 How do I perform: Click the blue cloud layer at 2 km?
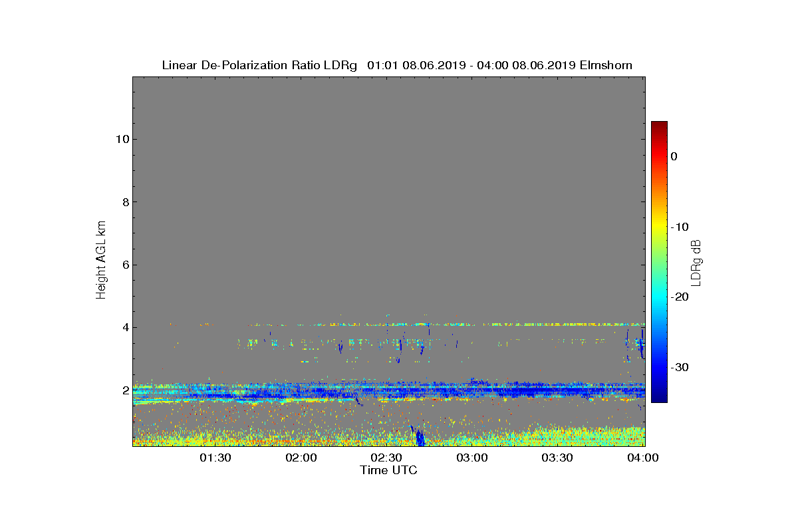389,392
